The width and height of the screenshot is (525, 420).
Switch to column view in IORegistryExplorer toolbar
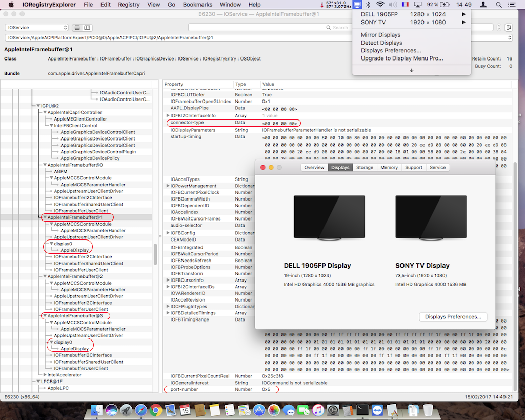point(87,27)
